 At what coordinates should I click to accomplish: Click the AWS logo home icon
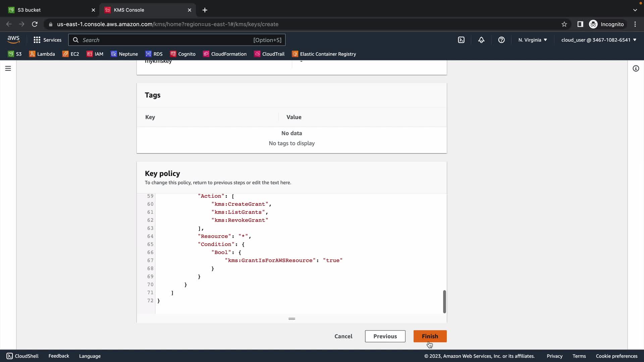click(x=13, y=40)
